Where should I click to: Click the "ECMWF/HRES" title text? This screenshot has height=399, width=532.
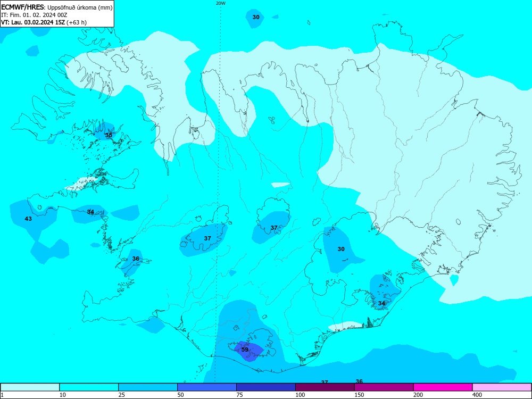click(x=22, y=7)
